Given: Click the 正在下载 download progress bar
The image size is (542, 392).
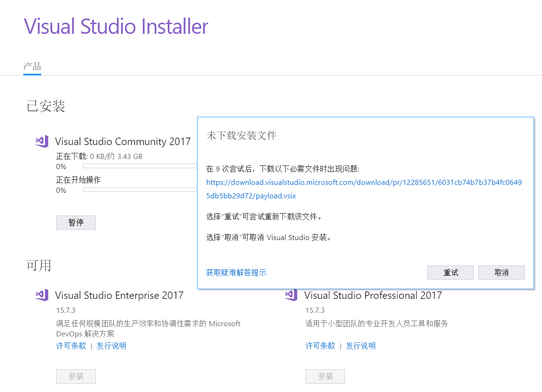Looking at the screenshot, I should pyautogui.click(x=140, y=166).
